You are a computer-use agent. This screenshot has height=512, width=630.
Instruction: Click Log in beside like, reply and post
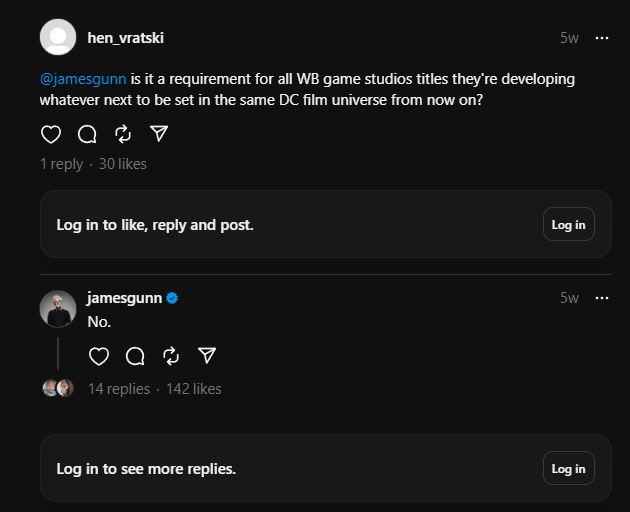point(569,224)
